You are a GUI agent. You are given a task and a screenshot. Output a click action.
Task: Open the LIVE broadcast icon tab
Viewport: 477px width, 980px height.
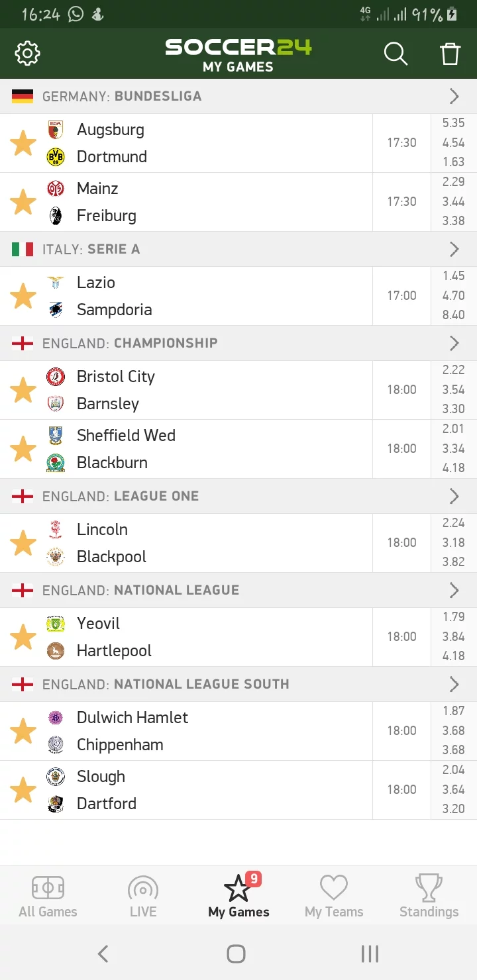click(x=143, y=896)
